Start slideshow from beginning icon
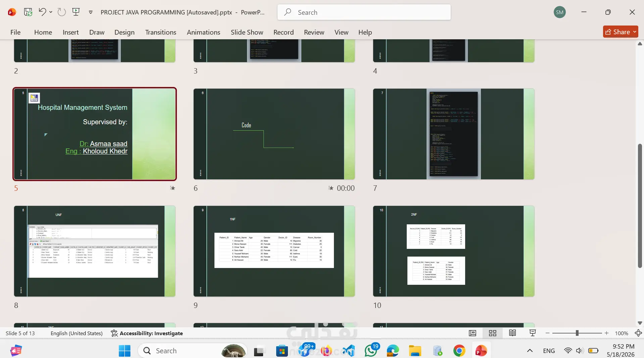 coord(76,12)
